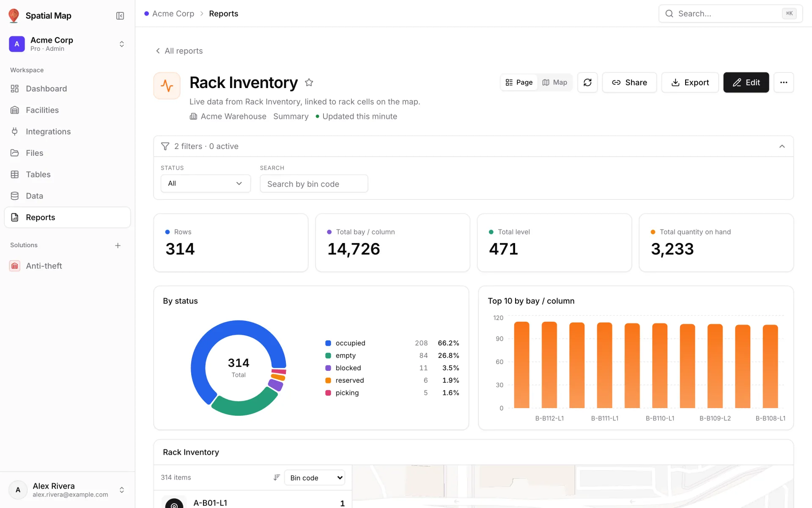Add a new solution plus icon

pyautogui.click(x=118, y=246)
